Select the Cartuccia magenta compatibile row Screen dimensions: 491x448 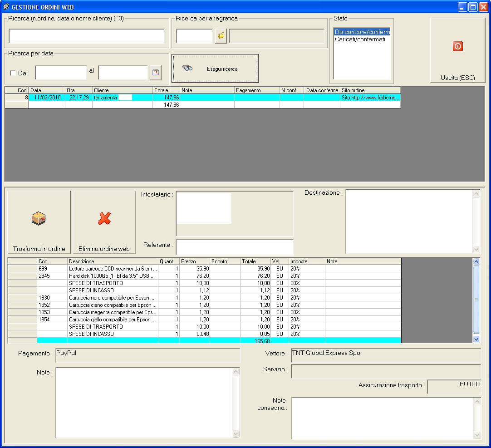(204, 312)
